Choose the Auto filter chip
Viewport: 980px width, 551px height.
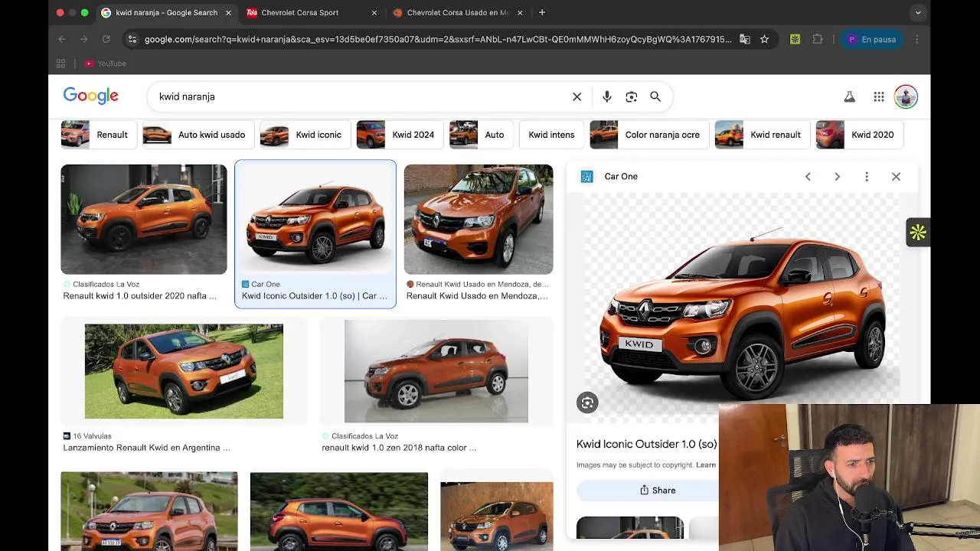[x=482, y=135]
